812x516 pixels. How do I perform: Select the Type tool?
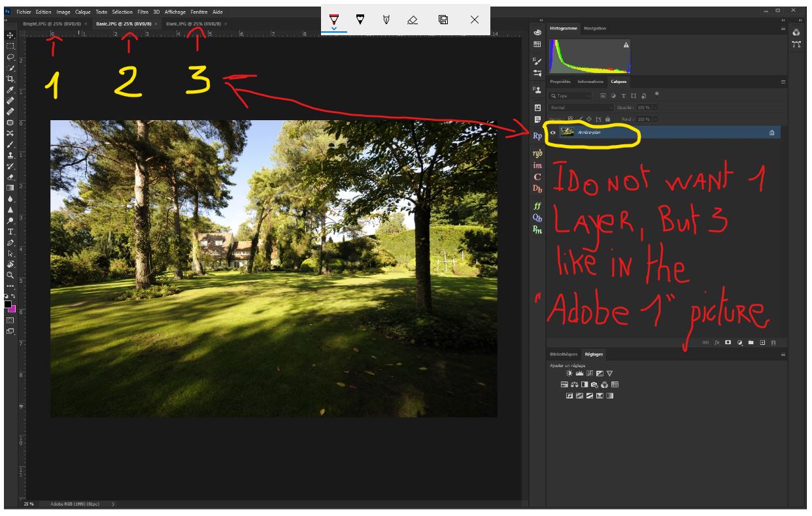(10, 231)
